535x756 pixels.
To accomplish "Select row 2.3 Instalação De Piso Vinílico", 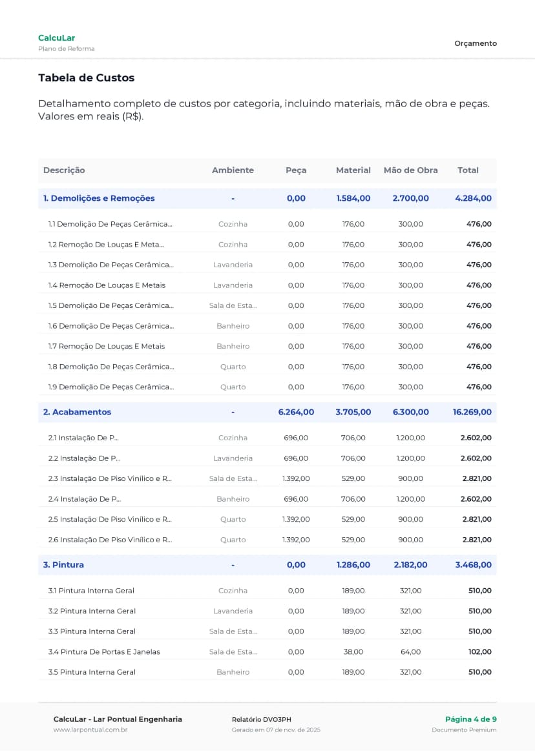I will [x=110, y=478].
